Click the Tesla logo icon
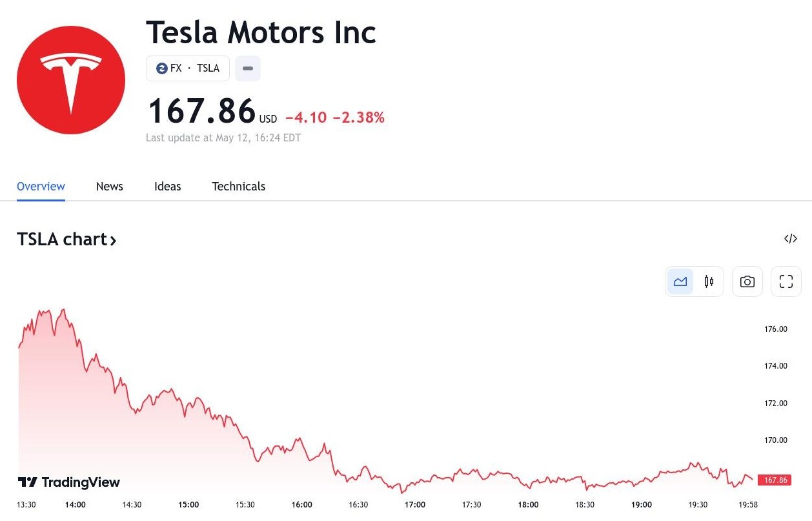The image size is (812, 521). coord(71,80)
